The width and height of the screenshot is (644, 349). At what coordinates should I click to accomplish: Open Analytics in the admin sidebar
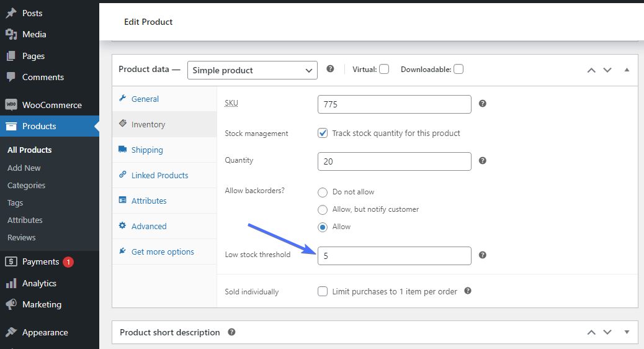click(39, 283)
